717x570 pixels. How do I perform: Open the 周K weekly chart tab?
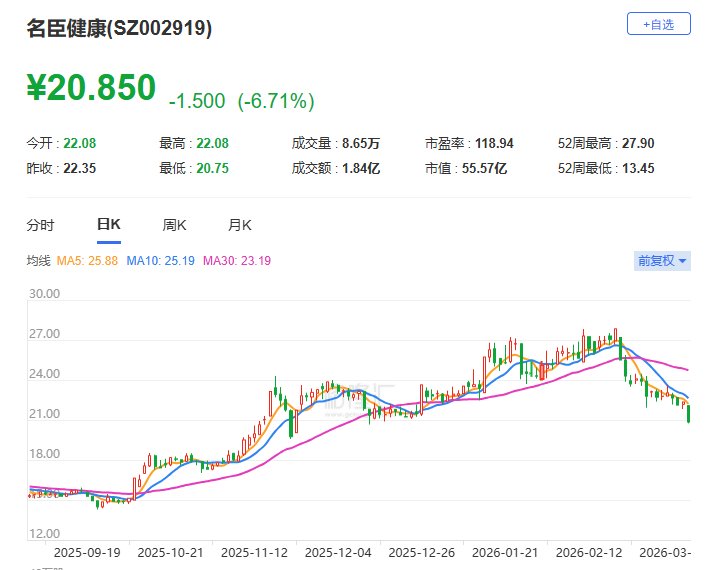(x=175, y=225)
